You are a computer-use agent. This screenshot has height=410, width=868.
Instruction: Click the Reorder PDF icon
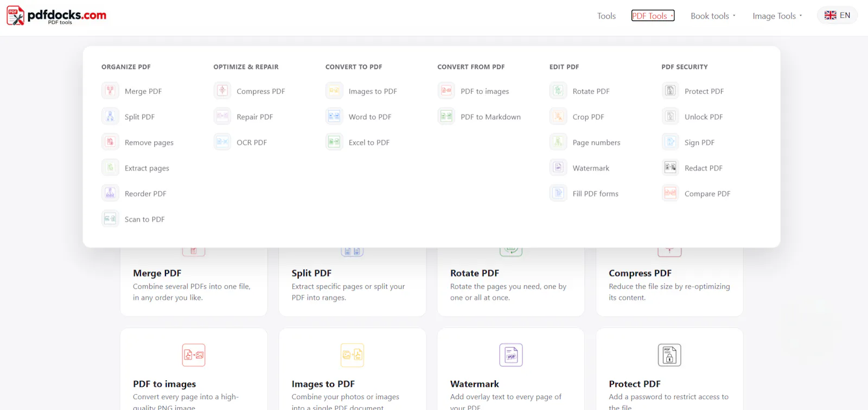(x=110, y=193)
